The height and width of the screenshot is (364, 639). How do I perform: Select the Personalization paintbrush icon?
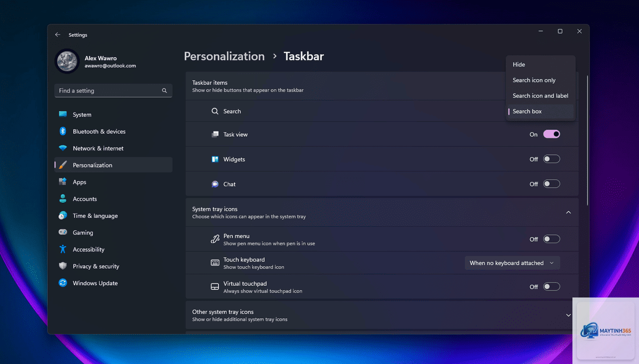(63, 165)
